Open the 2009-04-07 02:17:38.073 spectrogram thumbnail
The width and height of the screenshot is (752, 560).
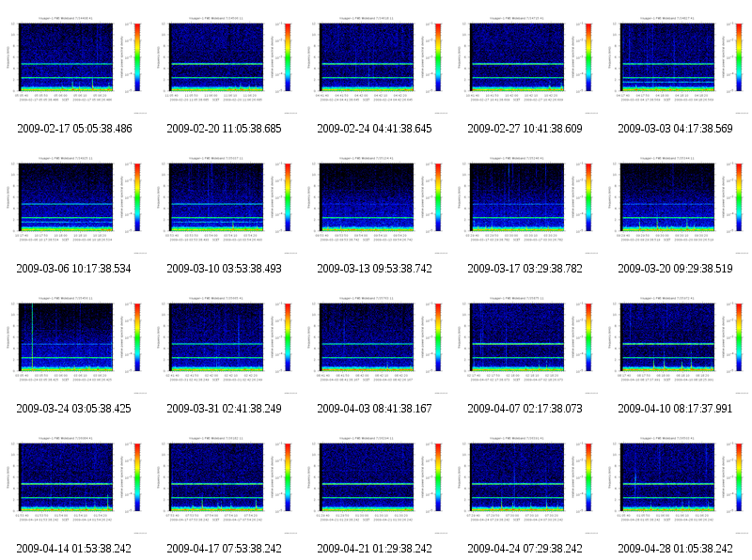point(525,345)
